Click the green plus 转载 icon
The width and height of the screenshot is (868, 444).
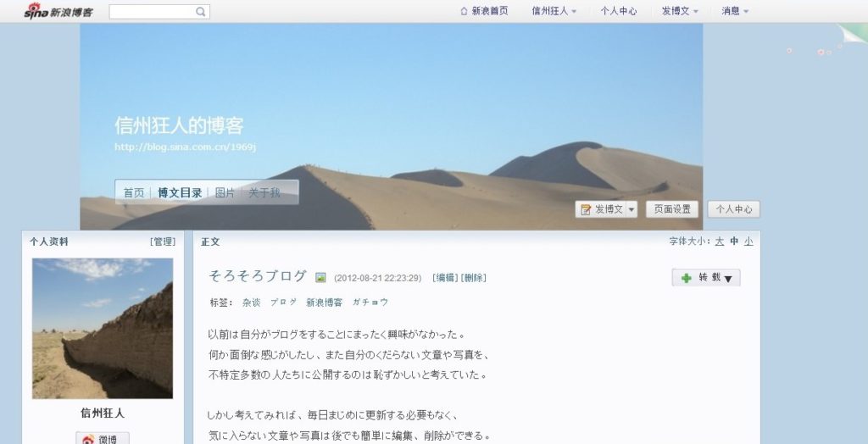[x=687, y=278]
